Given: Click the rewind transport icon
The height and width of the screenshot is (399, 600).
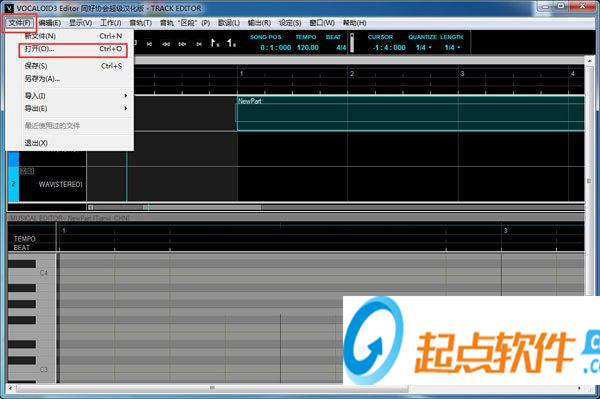Looking at the screenshot, I should 166,44.
